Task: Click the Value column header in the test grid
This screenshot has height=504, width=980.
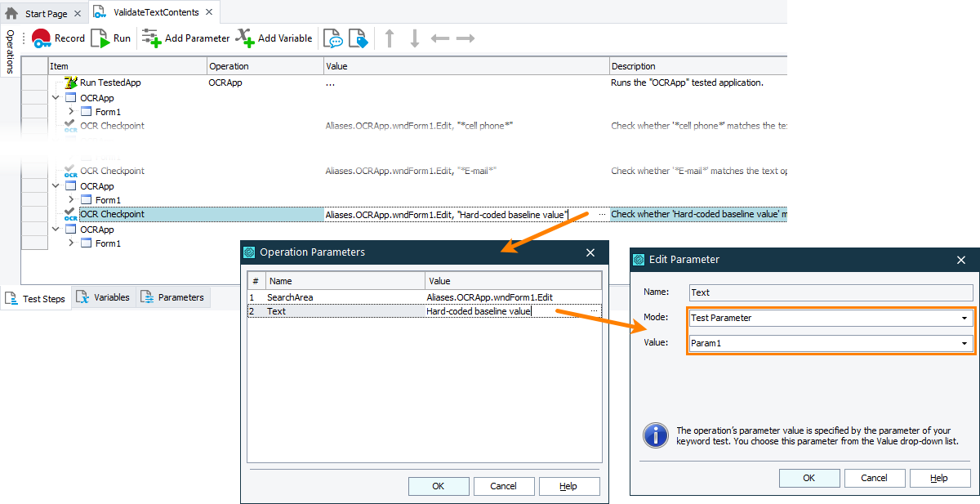Action: (466, 66)
